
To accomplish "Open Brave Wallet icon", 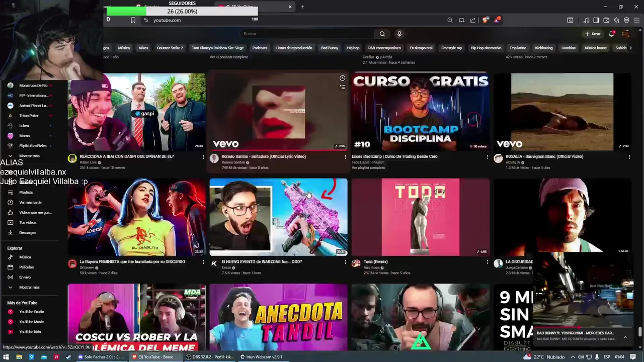I will 606,20.
